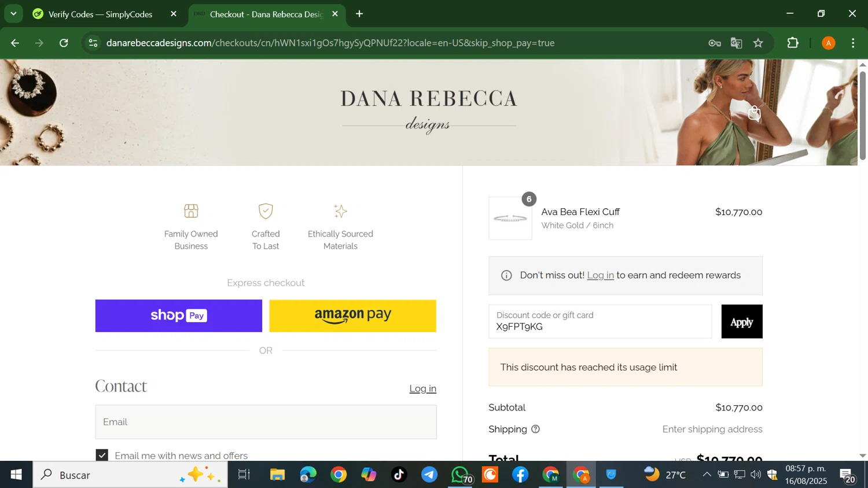
Task: Click Log in link beside Contact
Action: (423, 389)
